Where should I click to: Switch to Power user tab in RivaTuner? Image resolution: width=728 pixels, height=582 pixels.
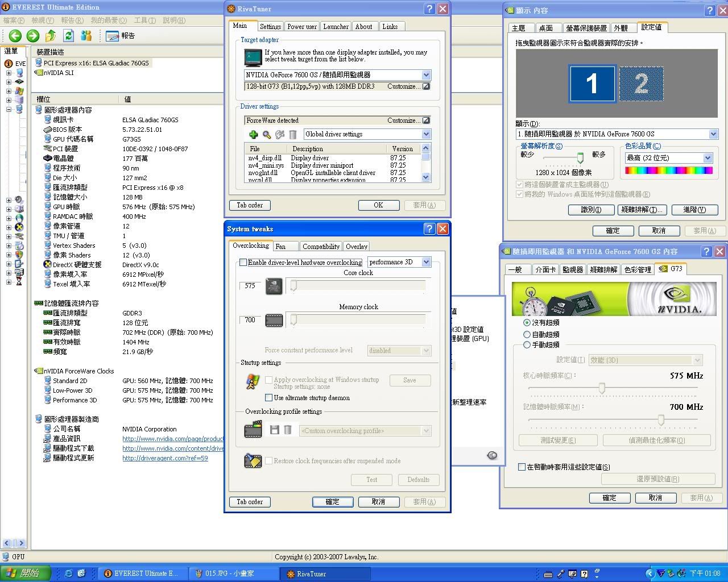[301, 27]
